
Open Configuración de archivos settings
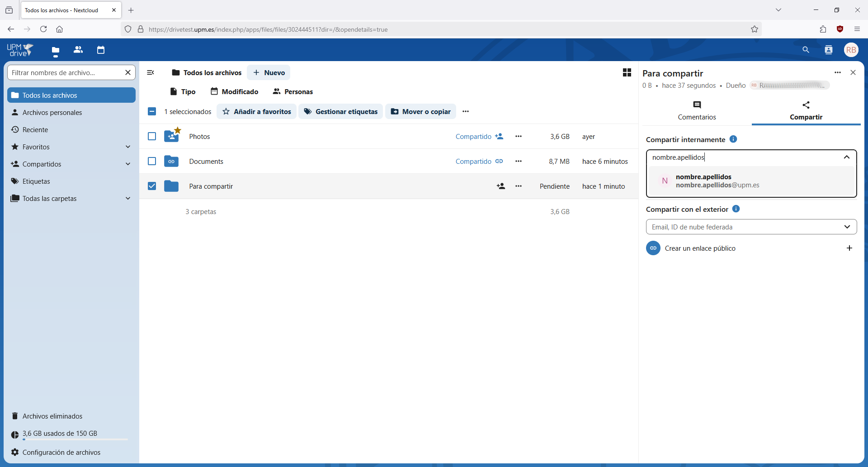point(71,452)
